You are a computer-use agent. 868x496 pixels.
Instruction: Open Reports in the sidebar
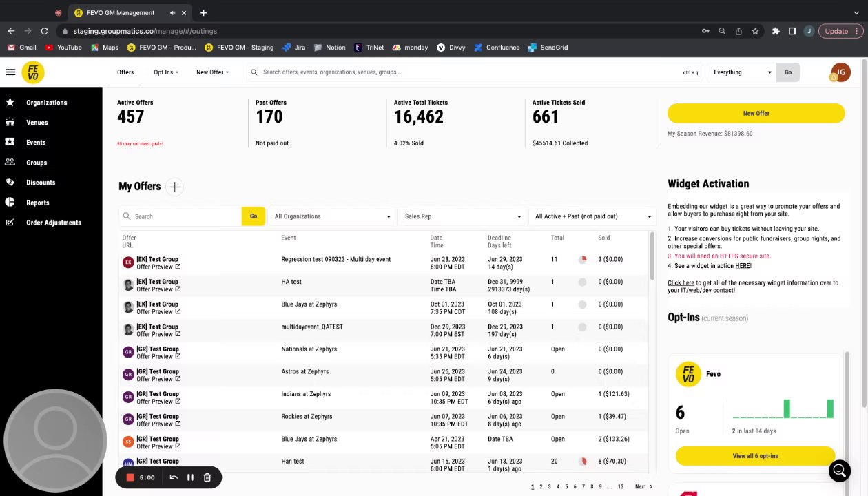point(38,203)
